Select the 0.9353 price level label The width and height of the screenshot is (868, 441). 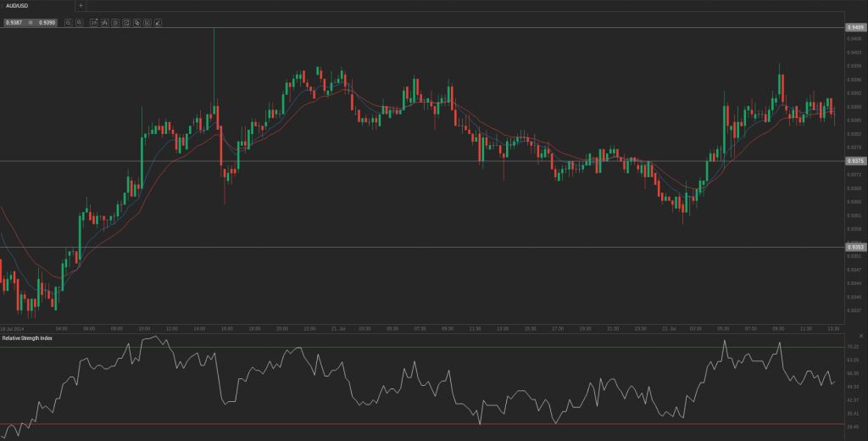tap(854, 247)
